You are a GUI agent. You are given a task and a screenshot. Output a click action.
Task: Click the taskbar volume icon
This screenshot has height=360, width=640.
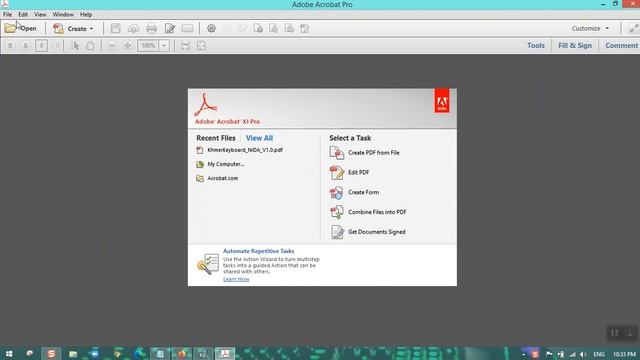583,354
